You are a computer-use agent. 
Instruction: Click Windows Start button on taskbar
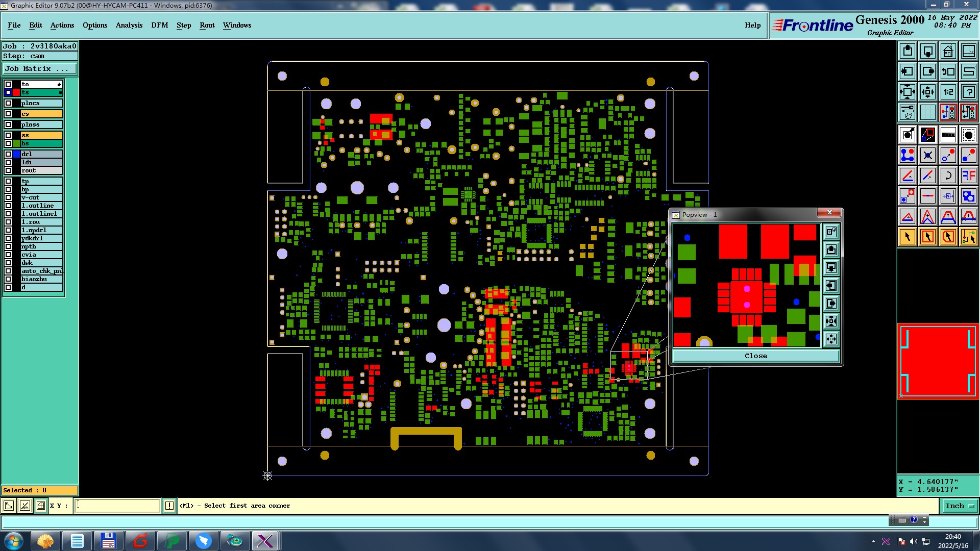coord(13,541)
